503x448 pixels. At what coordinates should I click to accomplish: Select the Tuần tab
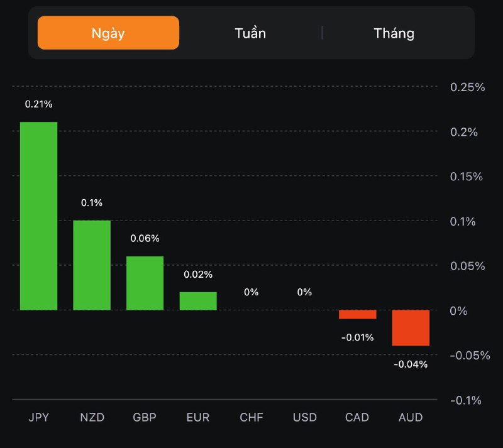coord(250,33)
